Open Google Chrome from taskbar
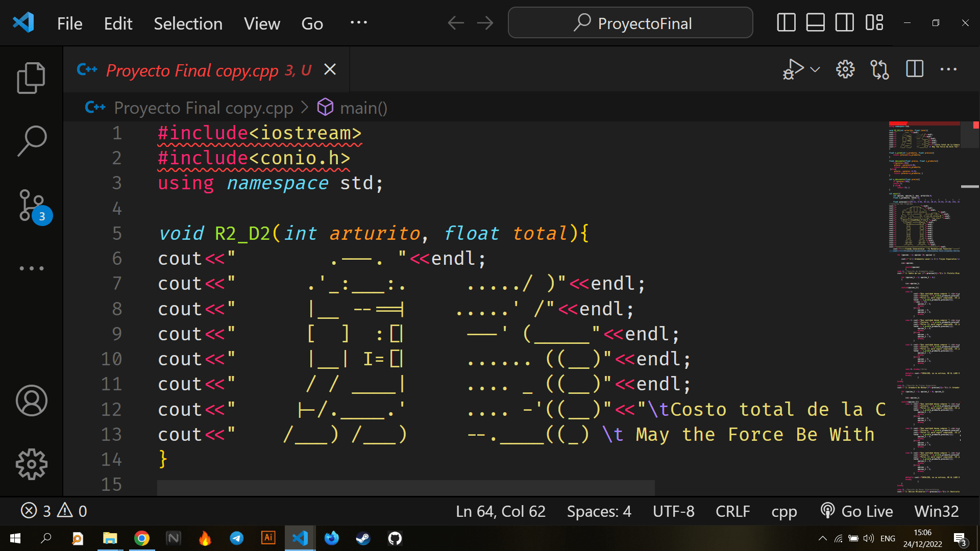Image resolution: width=980 pixels, height=551 pixels. pyautogui.click(x=142, y=538)
